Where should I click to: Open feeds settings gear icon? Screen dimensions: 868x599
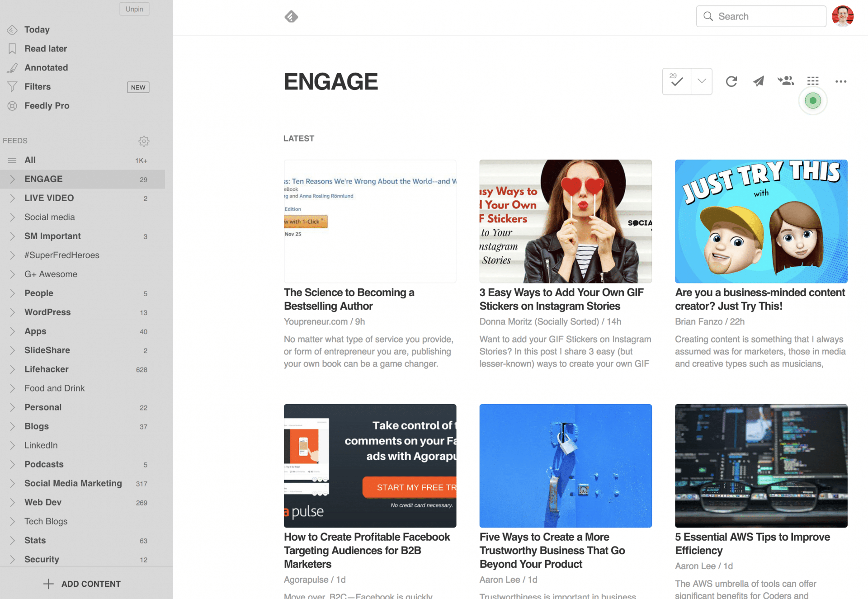[144, 141]
